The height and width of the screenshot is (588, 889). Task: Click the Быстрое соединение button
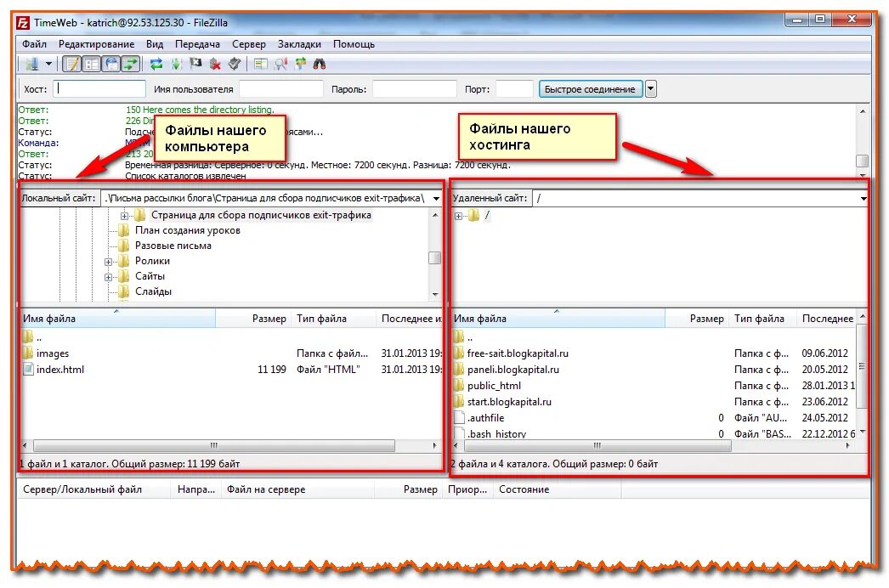point(590,89)
